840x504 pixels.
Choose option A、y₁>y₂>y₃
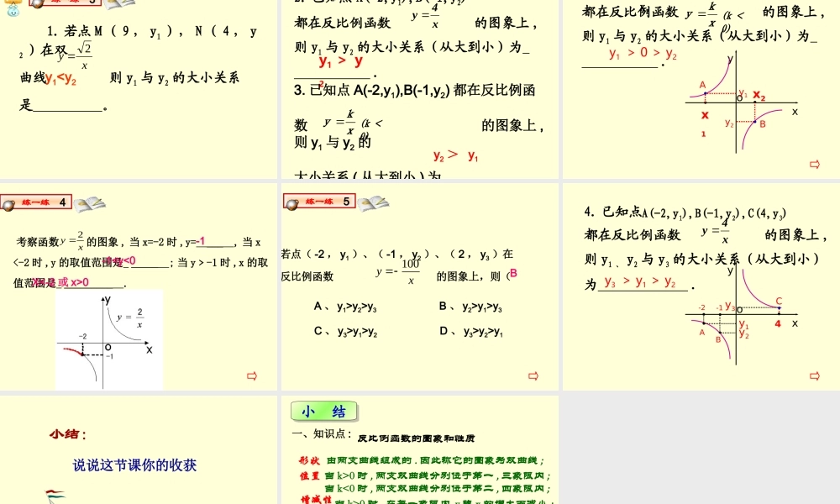345,307
